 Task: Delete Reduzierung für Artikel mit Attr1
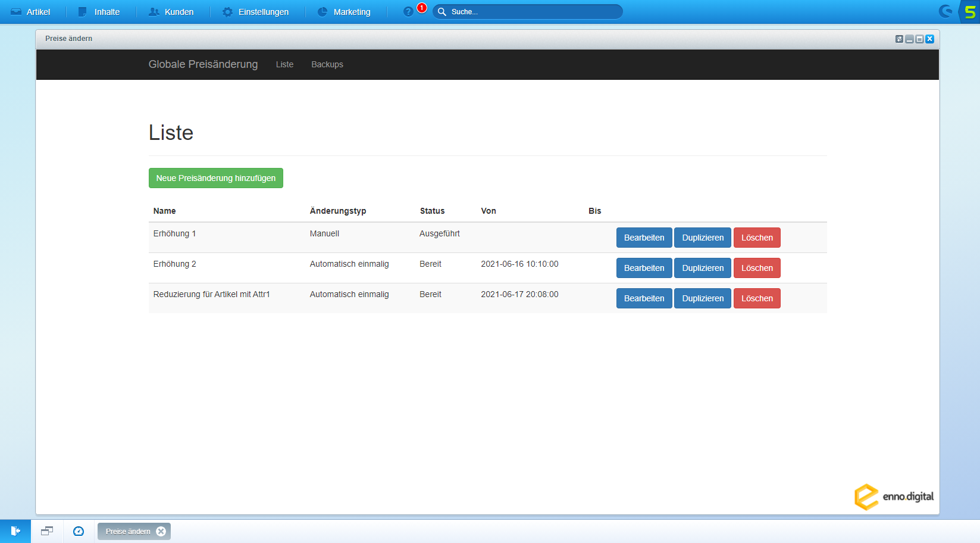click(x=757, y=298)
